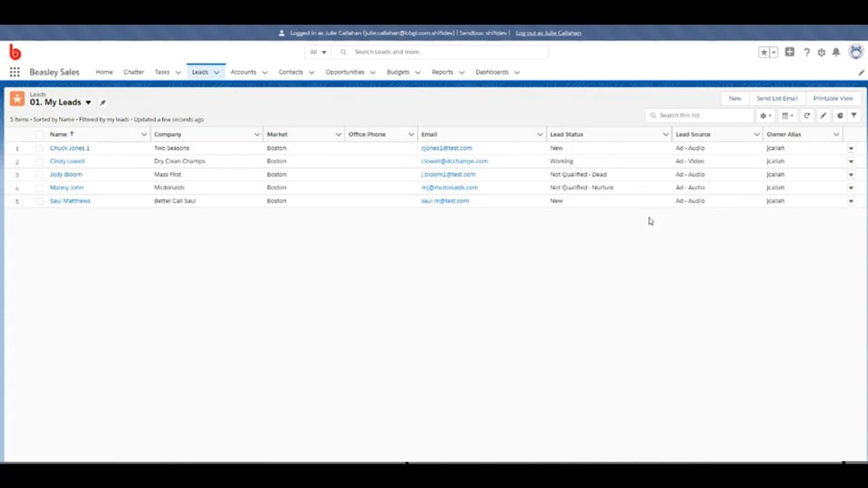The height and width of the screenshot is (488, 868).
Task: Go to the Home tab
Action: click(x=104, y=72)
